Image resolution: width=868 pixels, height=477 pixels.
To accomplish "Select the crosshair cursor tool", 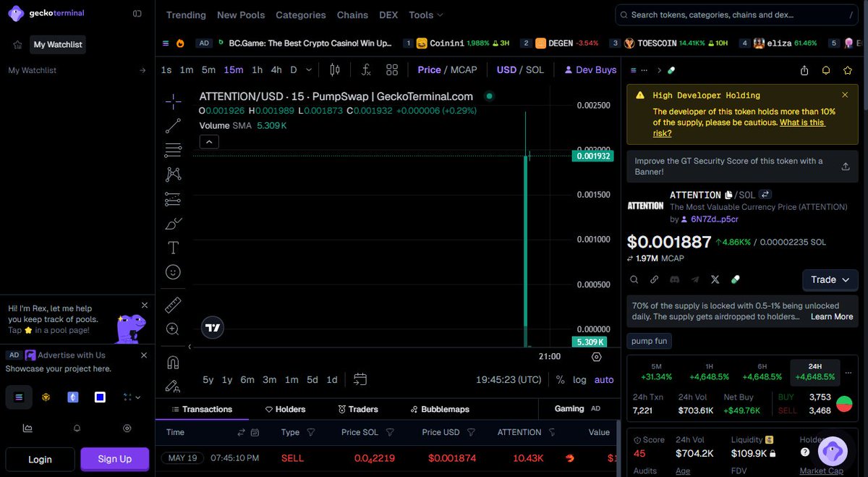I will click(x=173, y=101).
